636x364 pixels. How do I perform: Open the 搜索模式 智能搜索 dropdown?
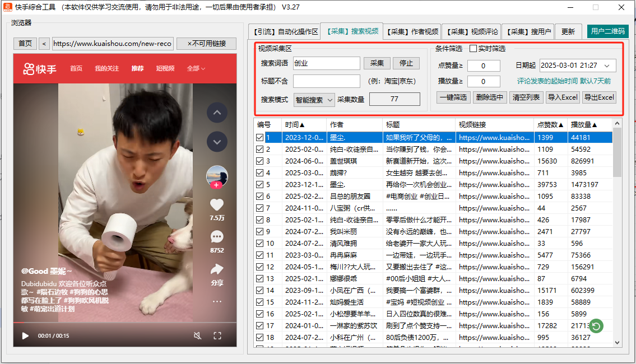tap(314, 100)
